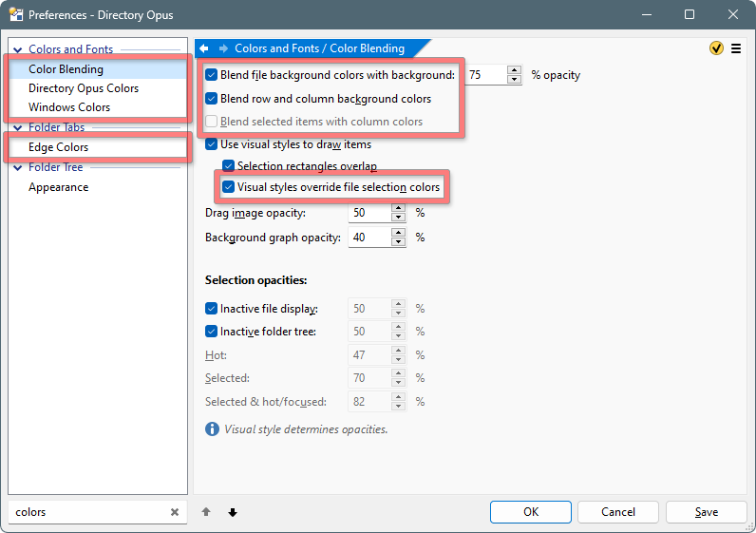Maximize the Preferences window
The width and height of the screenshot is (756, 533).
pyautogui.click(x=690, y=14)
